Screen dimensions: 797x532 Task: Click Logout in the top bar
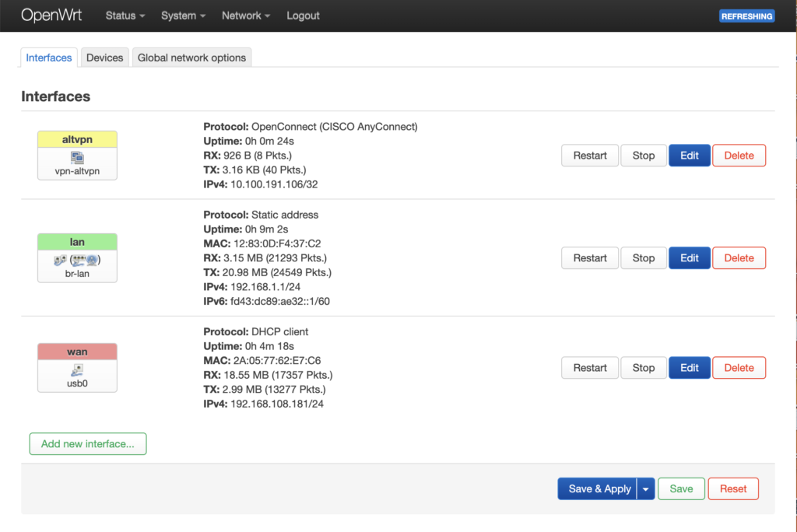tap(303, 16)
